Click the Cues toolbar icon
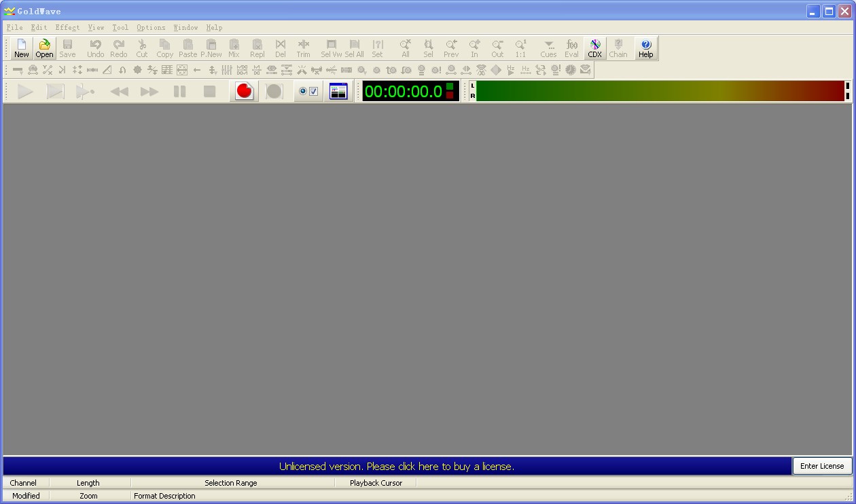 [548, 48]
